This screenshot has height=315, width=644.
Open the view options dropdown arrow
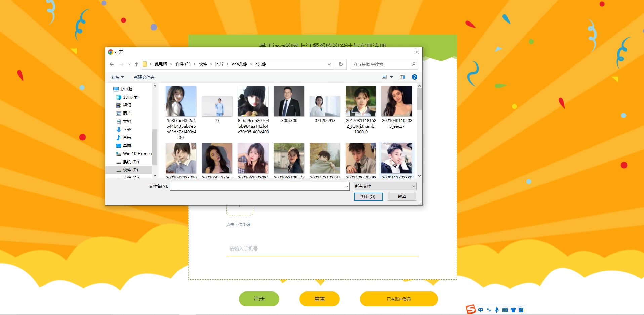click(391, 77)
